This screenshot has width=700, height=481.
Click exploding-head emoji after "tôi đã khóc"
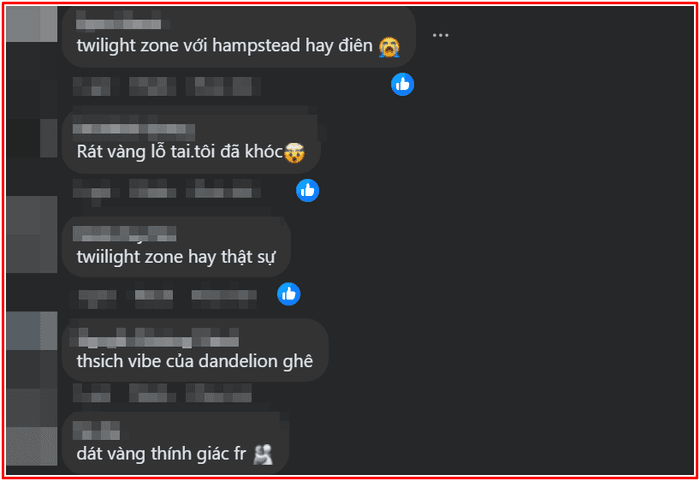coord(294,153)
